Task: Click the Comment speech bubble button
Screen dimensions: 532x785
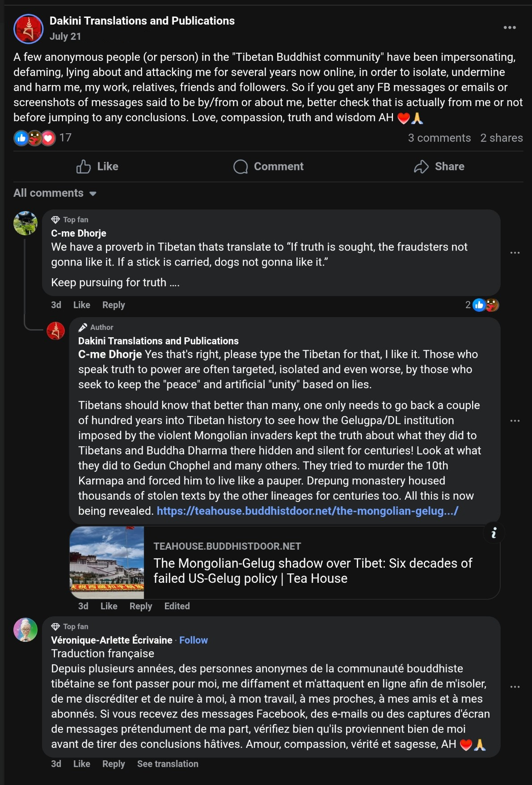Action: click(268, 166)
